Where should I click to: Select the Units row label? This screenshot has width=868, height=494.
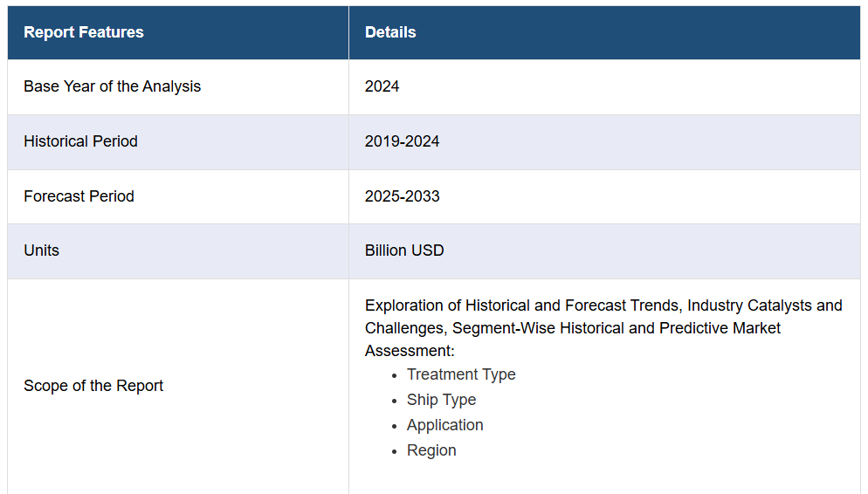(42, 250)
